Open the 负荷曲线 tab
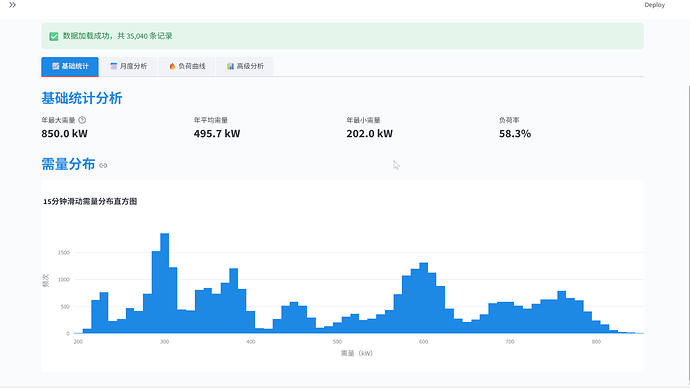This screenshot has width=690, height=388. 187,66
